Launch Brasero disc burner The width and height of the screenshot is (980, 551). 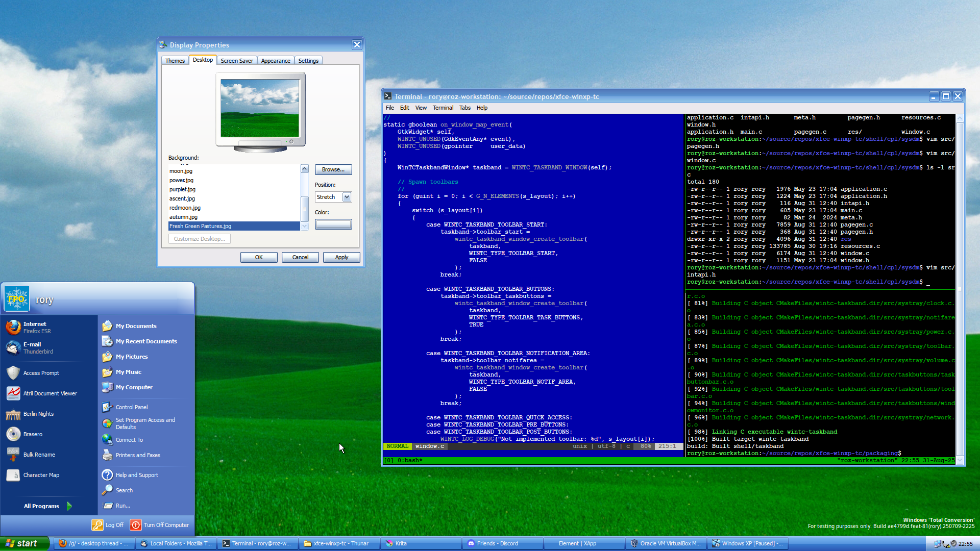pyautogui.click(x=49, y=434)
